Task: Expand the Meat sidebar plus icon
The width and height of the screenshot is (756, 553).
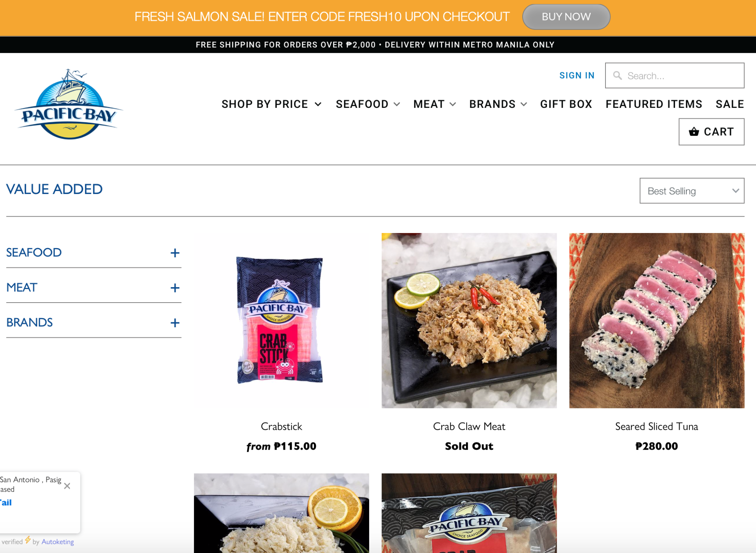Action: [x=175, y=288]
